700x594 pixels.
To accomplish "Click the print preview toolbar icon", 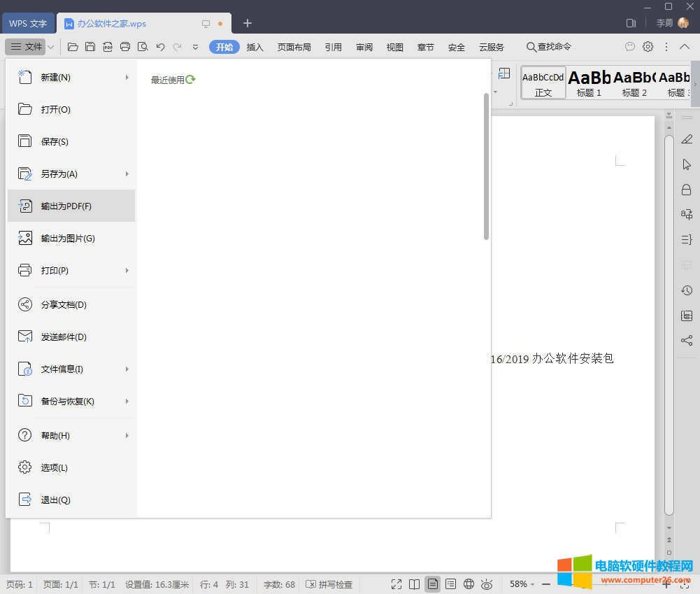I will [143, 47].
